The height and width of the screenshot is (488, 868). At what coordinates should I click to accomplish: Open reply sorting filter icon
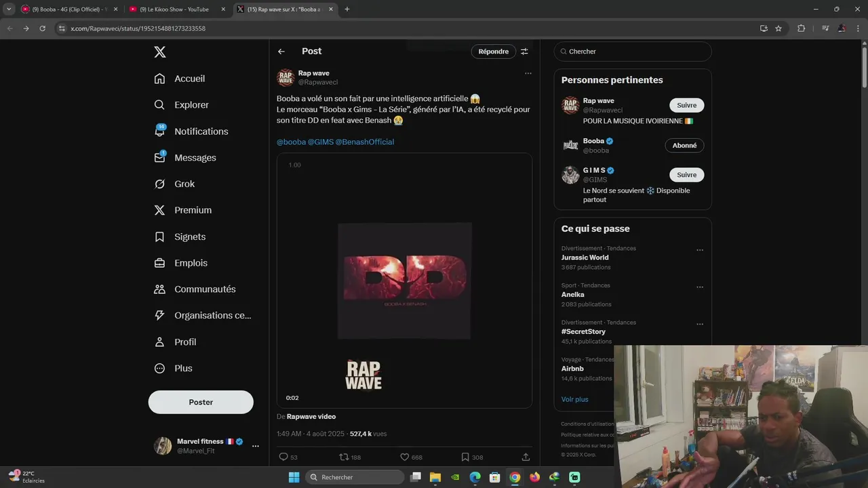point(524,52)
